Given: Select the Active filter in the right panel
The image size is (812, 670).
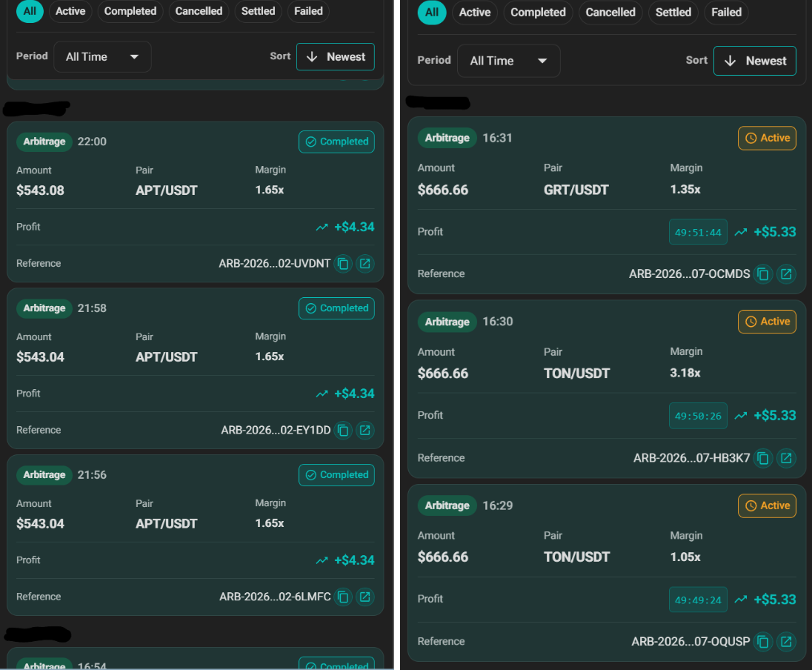Looking at the screenshot, I should [x=474, y=12].
